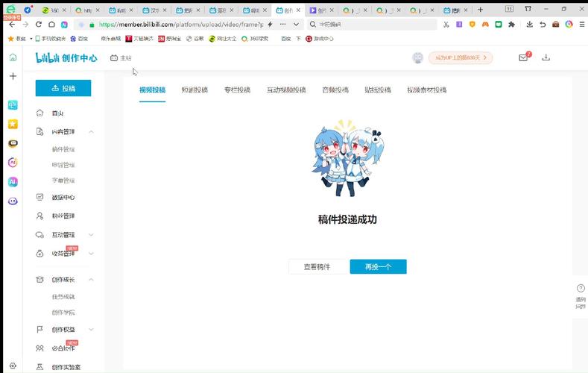The height and width of the screenshot is (373, 588).
Task: Collapse the 内容管理 section chevron
Action: click(91, 132)
